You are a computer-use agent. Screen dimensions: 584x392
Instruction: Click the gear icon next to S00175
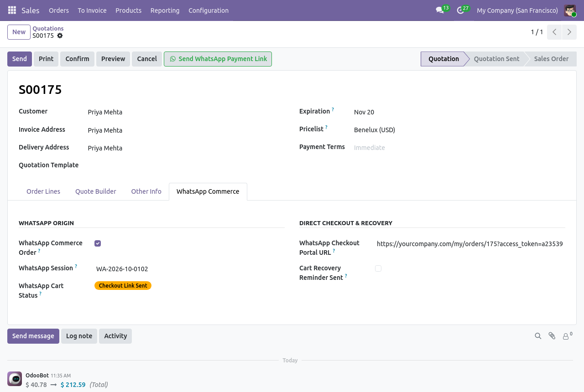click(60, 36)
